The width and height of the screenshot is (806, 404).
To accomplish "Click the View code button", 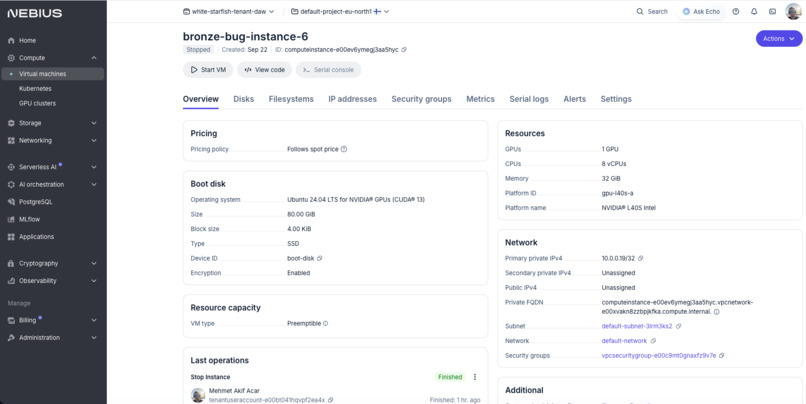I will click(x=264, y=70).
